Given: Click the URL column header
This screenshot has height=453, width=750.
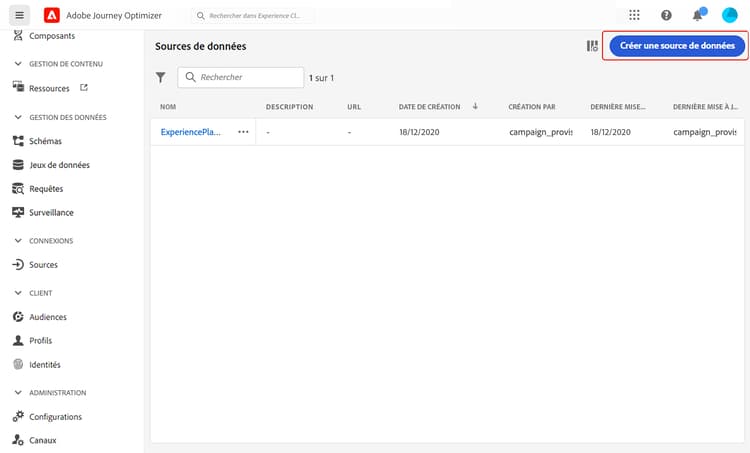Looking at the screenshot, I should coord(354,107).
